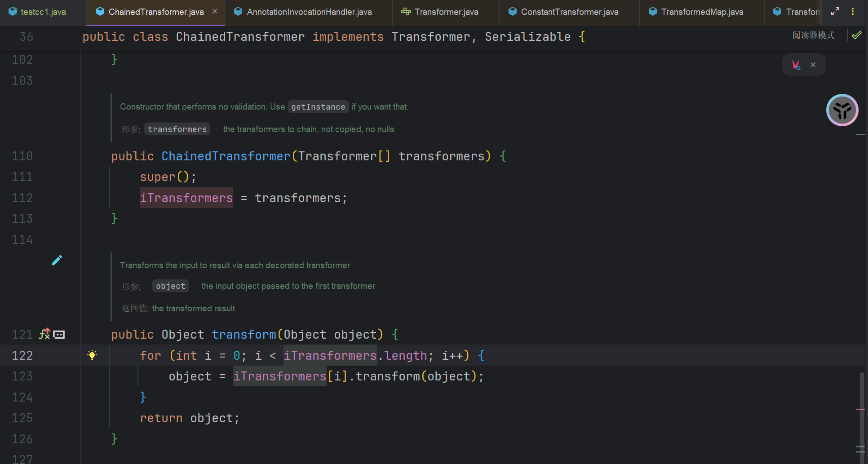Dismiss the floating plugin popup
The height and width of the screenshot is (464, 868).
point(813,65)
